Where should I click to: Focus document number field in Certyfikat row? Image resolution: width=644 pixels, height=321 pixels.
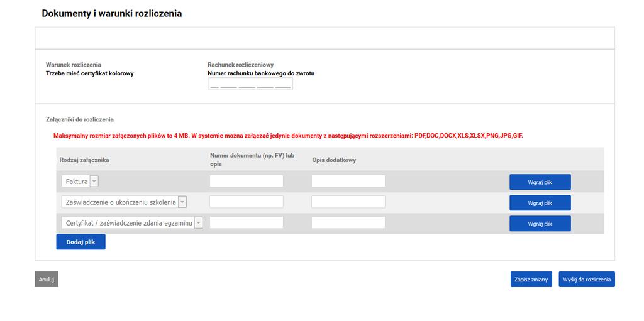pos(247,222)
